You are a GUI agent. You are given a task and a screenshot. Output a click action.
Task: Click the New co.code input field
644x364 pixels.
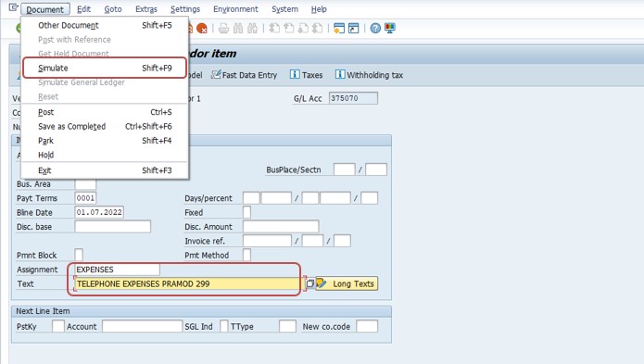tap(367, 327)
